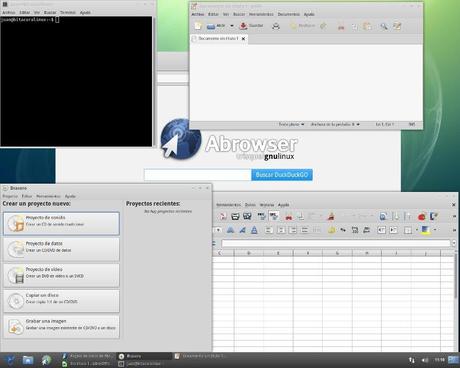The width and height of the screenshot is (460, 368).
Task: Open the 'Texto plano' language dropdown in the status bar
Action: 291,124
